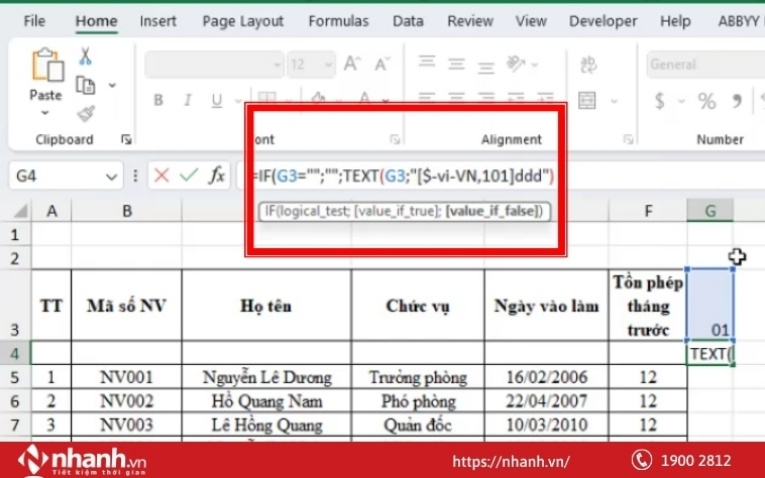Click the Cut scissors icon
Image resolution: width=765 pixels, height=478 pixels.
(85, 56)
